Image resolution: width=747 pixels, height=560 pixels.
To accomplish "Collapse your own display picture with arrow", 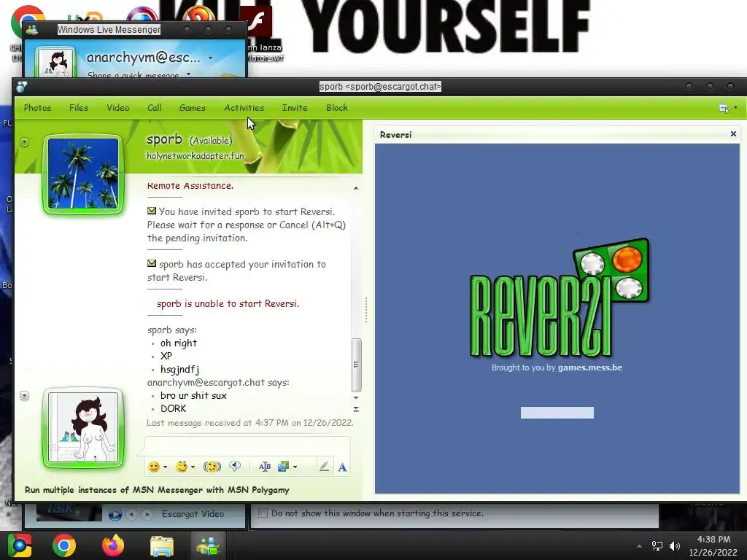I will [24, 396].
